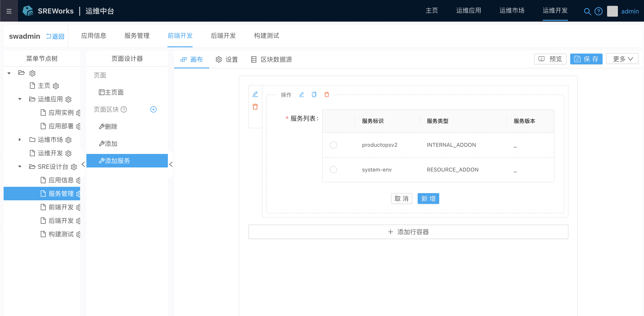The height and width of the screenshot is (316, 644).
Task: Click the 保存 button
Action: tap(586, 59)
